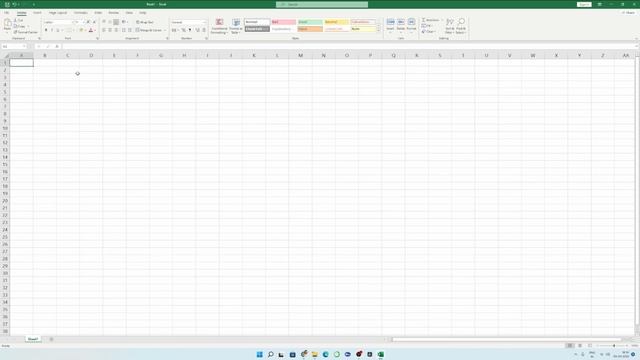Open Sort & Filter menu
The image size is (640, 360).
(450, 26)
